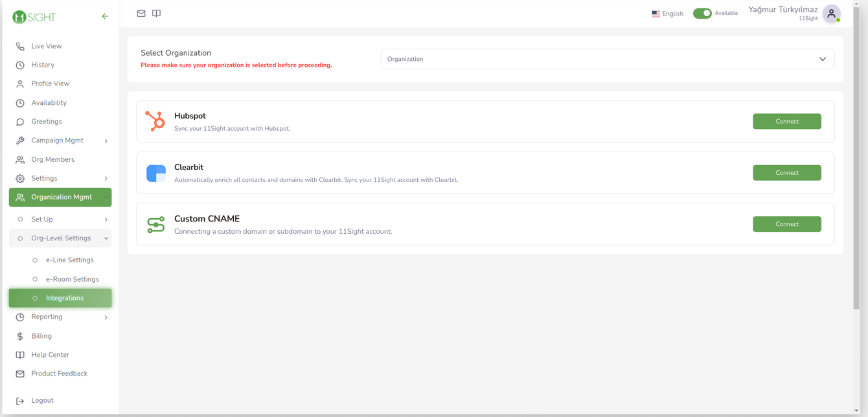The height and width of the screenshot is (417, 868).
Task: Click the Greetings speech bubble icon
Action: click(x=20, y=122)
